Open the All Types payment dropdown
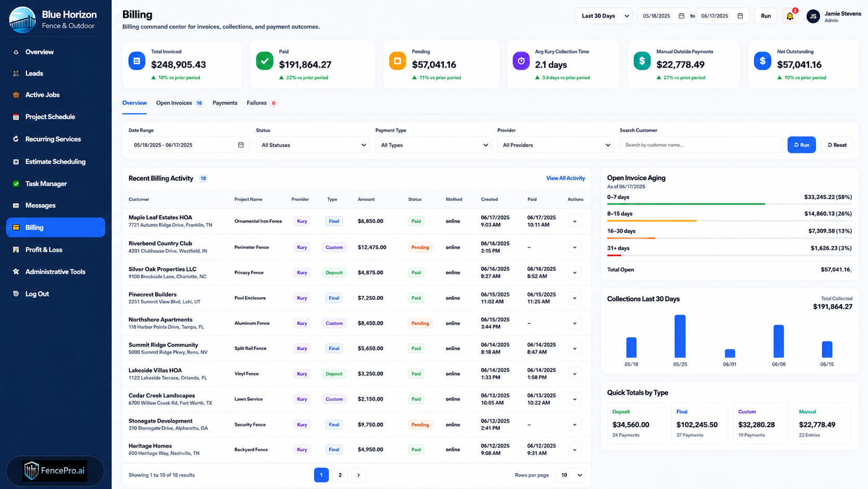This screenshot has width=868, height=489. coord(433,145)
